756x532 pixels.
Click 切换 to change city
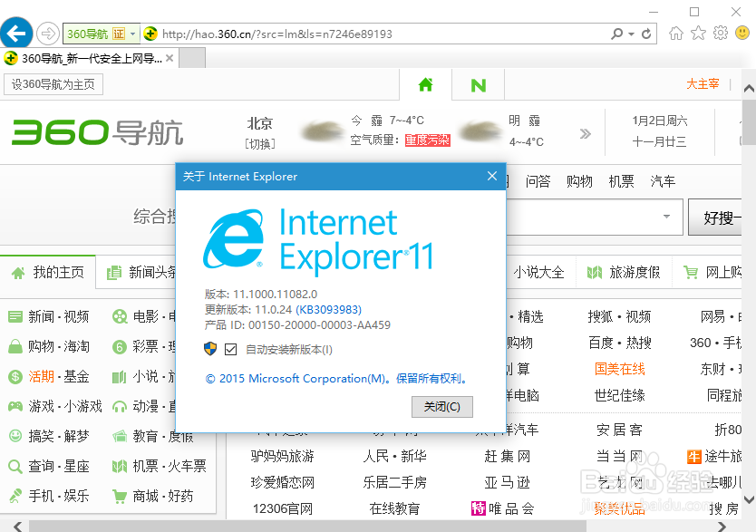260,143
